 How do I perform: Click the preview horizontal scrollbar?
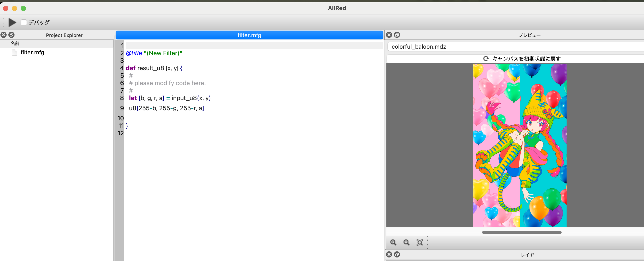point(522,232)
